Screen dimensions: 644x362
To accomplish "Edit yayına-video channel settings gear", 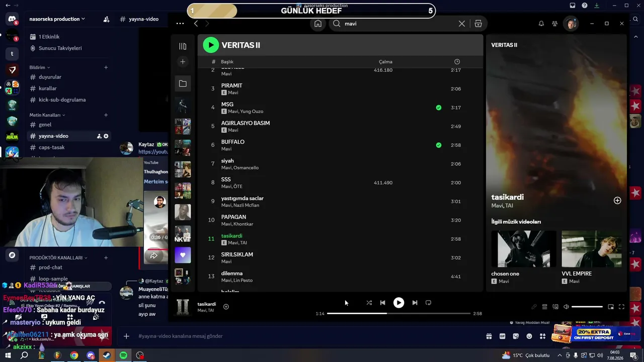I will [x=106, y=136].
